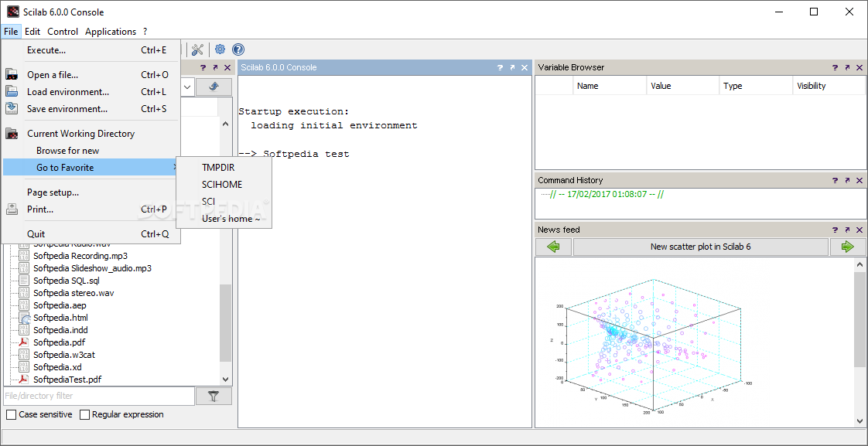Undock the Command History panel

tap(848, 180)
